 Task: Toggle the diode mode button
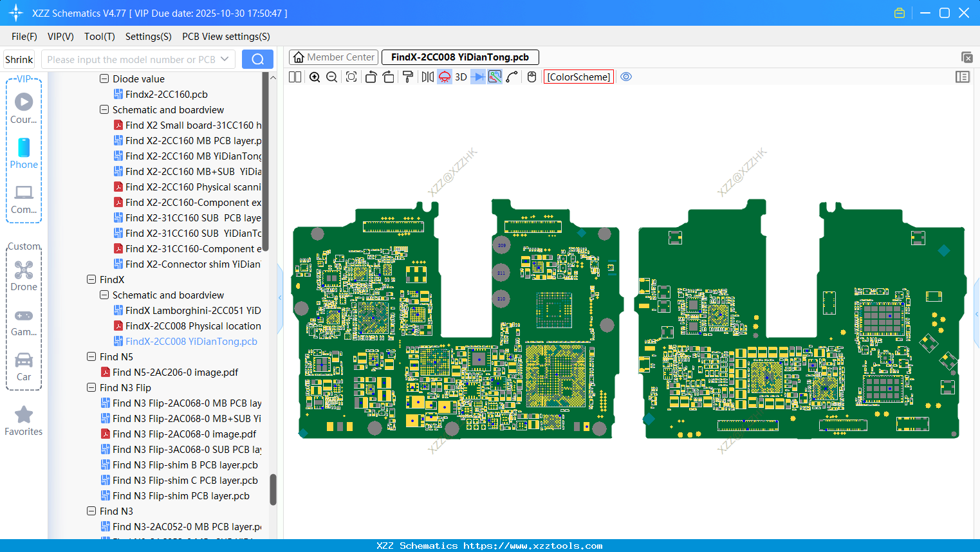click(478, 77)
